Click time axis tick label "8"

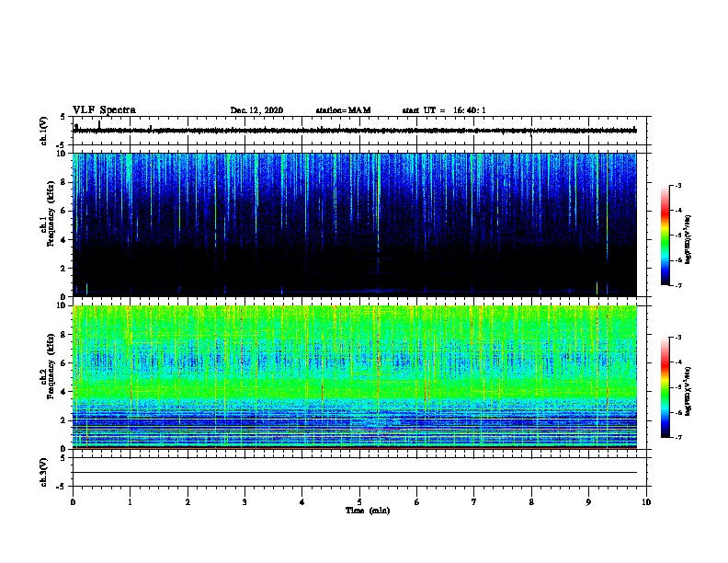pyautogui.click(x=531, y=502)
